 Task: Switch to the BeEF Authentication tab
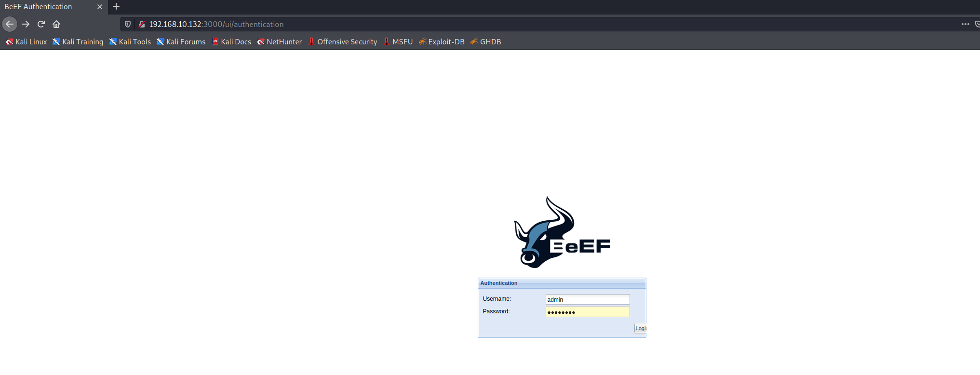[53, 7]
